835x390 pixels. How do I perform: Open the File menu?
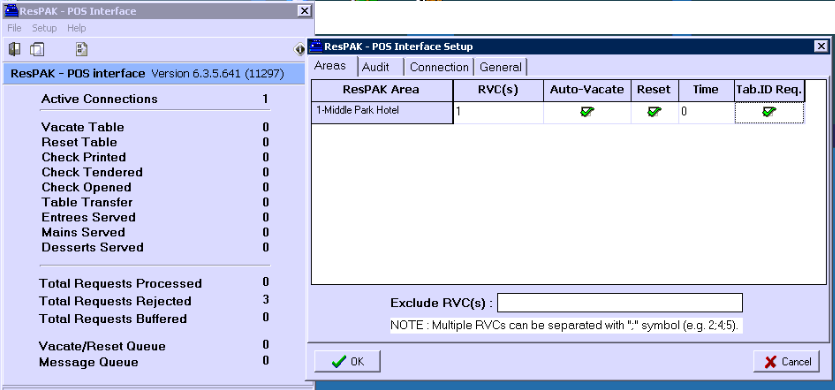[x=14, y=28]
